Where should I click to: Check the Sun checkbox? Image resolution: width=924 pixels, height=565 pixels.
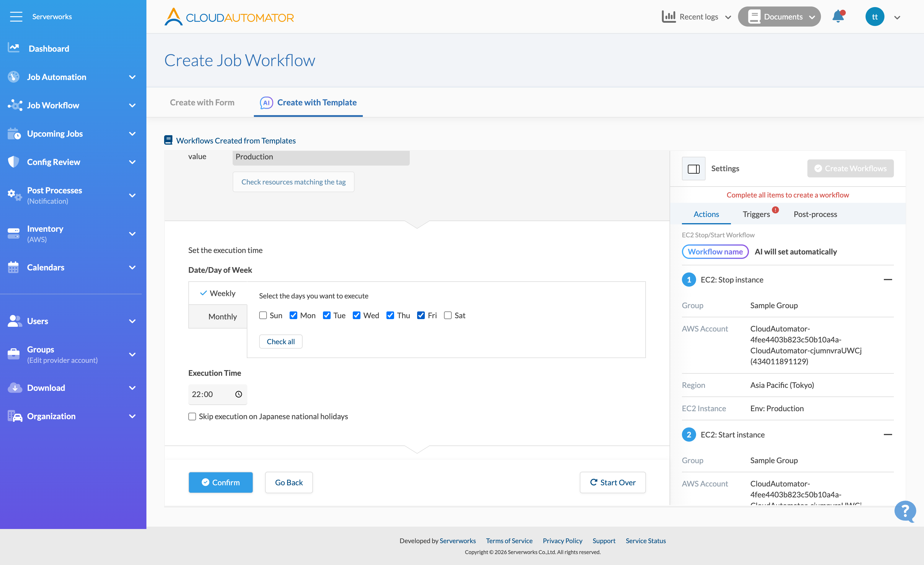point(263,315)
